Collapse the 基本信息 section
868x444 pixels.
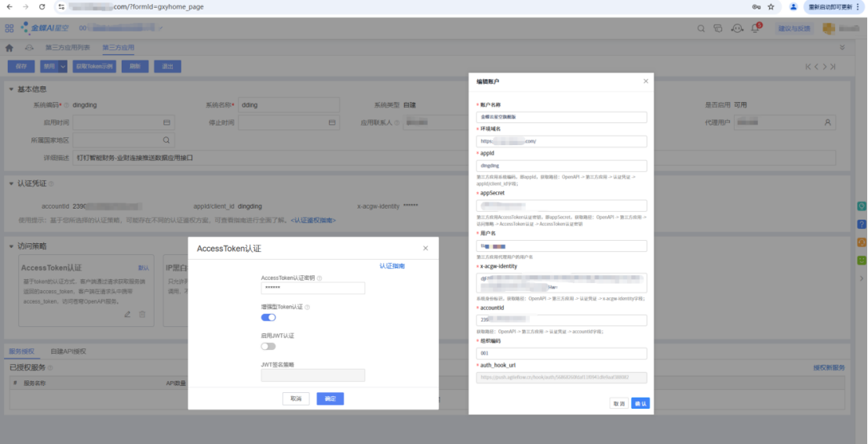pyautogui.click(x=11, y=89)
